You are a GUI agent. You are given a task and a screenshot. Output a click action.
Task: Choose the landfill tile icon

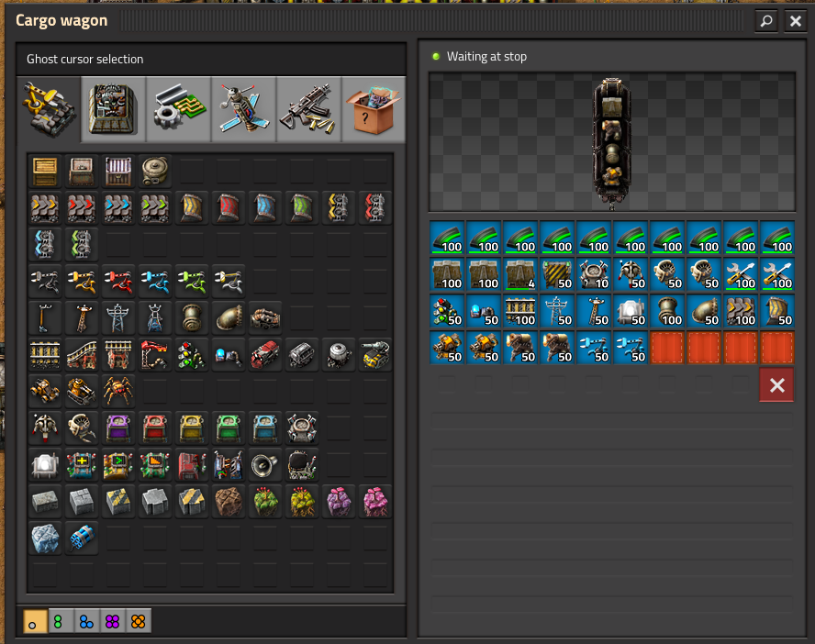coord(229,502)
